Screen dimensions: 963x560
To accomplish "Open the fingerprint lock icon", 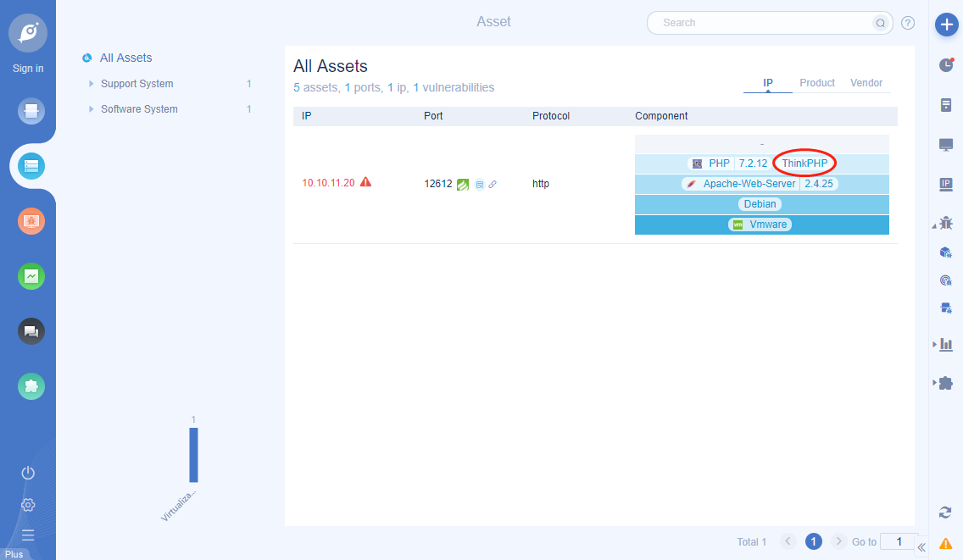I will 946,280.
